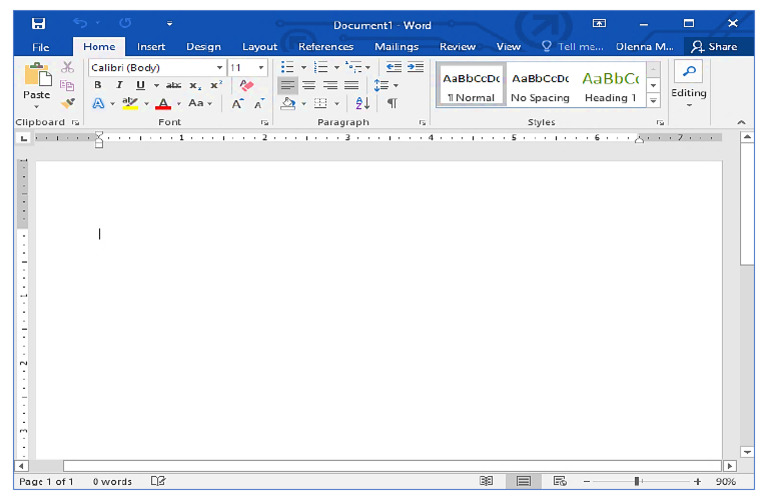Click the Clear All Formatting eraser icon
This screenshot has width=768, height=503.
(x=247, y=85)
